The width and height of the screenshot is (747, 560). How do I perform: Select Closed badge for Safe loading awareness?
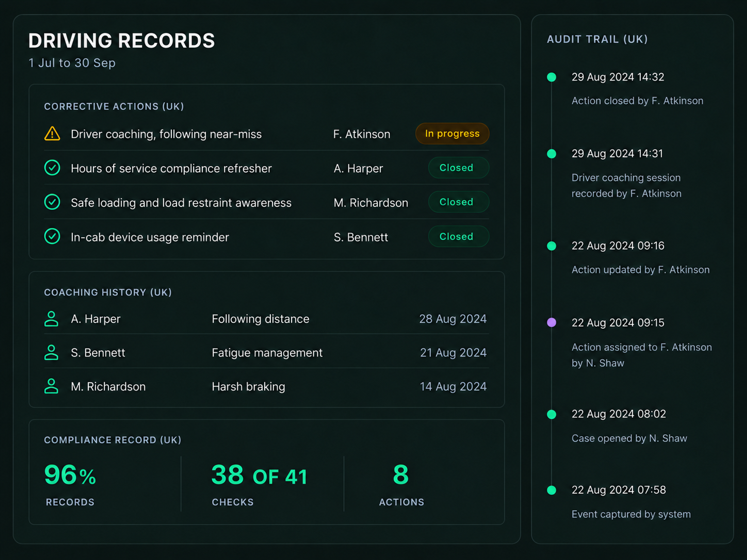[459, 202]
